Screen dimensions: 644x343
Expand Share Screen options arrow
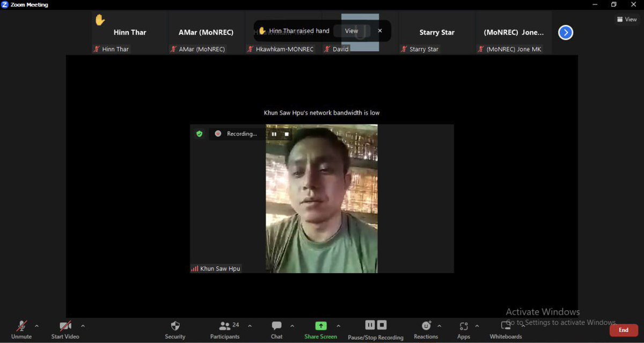coord(338,326)
